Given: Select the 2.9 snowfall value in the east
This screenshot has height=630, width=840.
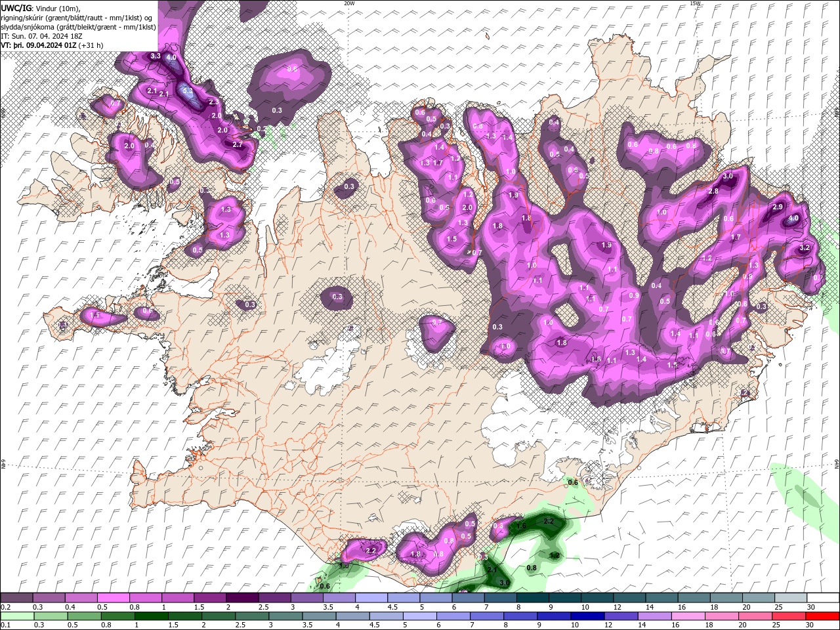Looking at the screenshot, I should [x=778, y=207].
